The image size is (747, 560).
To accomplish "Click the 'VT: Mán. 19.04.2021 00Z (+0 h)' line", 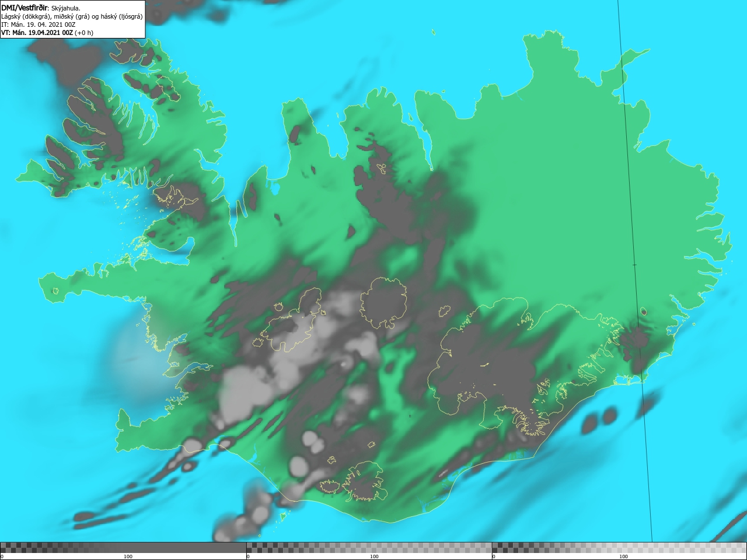I will [47, 33].
